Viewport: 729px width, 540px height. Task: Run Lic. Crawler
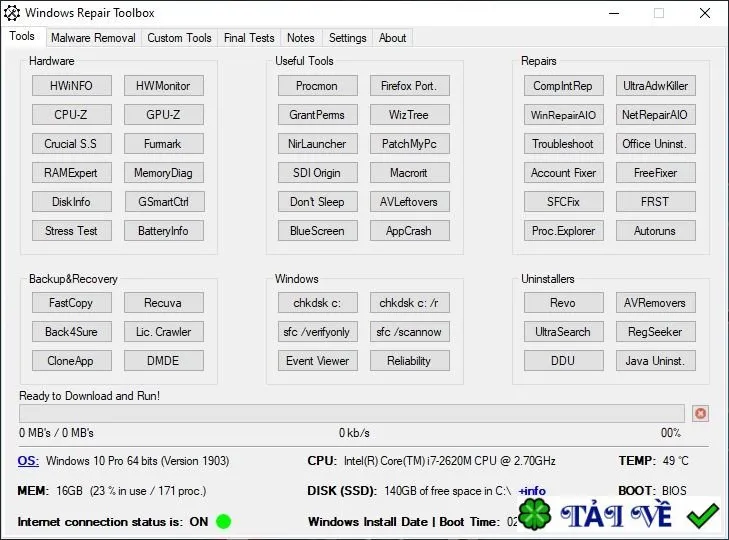click(164, 332)
